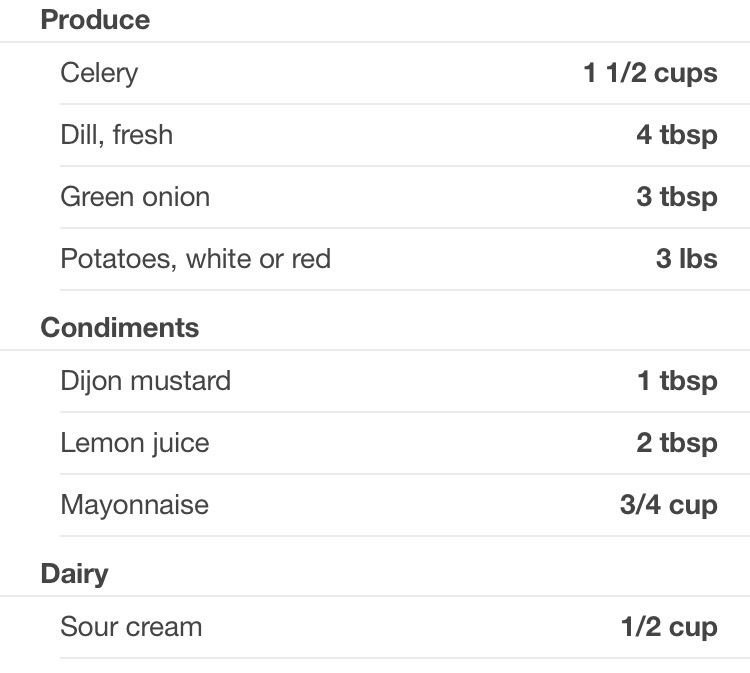Click the 1/2 cup sour cream amount
The width and height of the screenshot is (750, 673).
[x=668, y=627]
